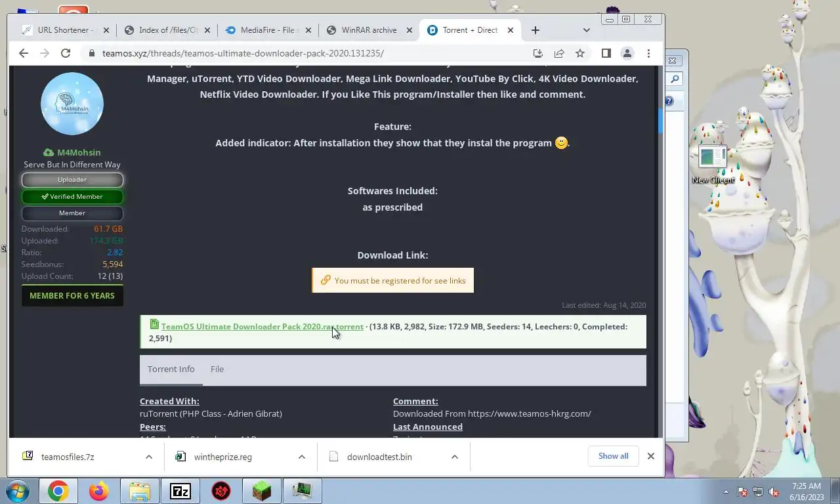Click the Action Center flag tray icon
This screenshot has height=504, width=840.
742,492
